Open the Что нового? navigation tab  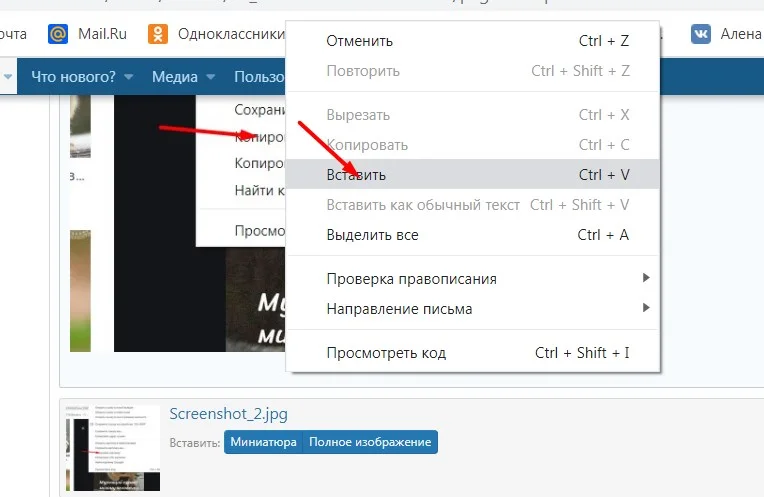coord(74,76)
